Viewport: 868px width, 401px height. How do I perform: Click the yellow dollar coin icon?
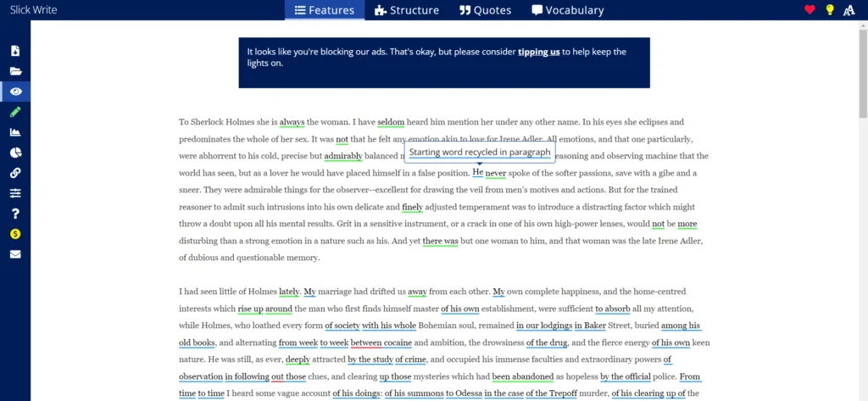pyautogui.click(x=15, y=234)
